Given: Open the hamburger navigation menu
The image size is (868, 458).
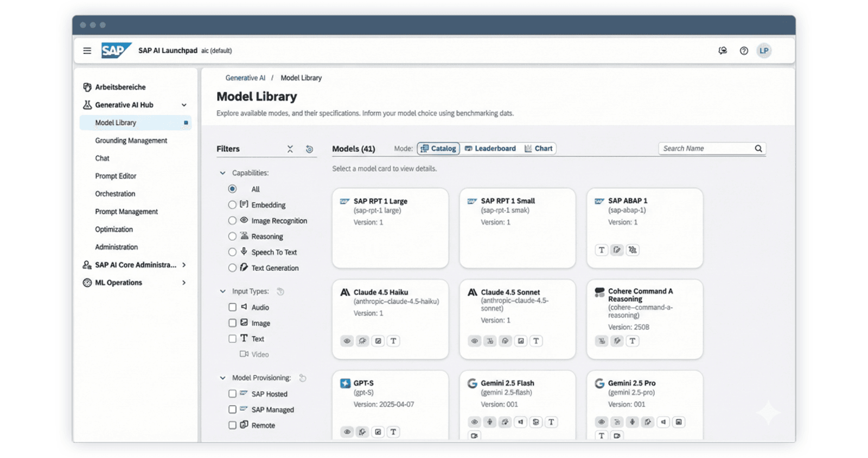Looking at the screenshot, I should tap(87, 50).
